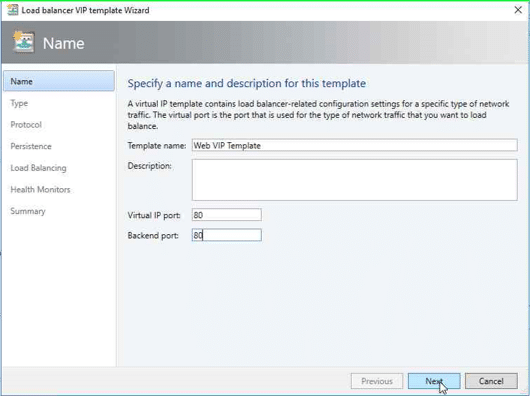Screen dimensions: 530x396
Task: Select the Load Balancing step
Action: tap(39, 168)
